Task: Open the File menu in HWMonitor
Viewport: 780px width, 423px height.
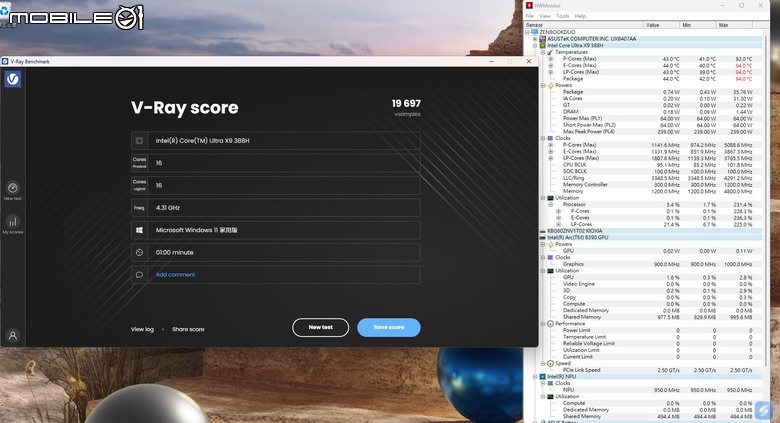Action: (530, 16)
